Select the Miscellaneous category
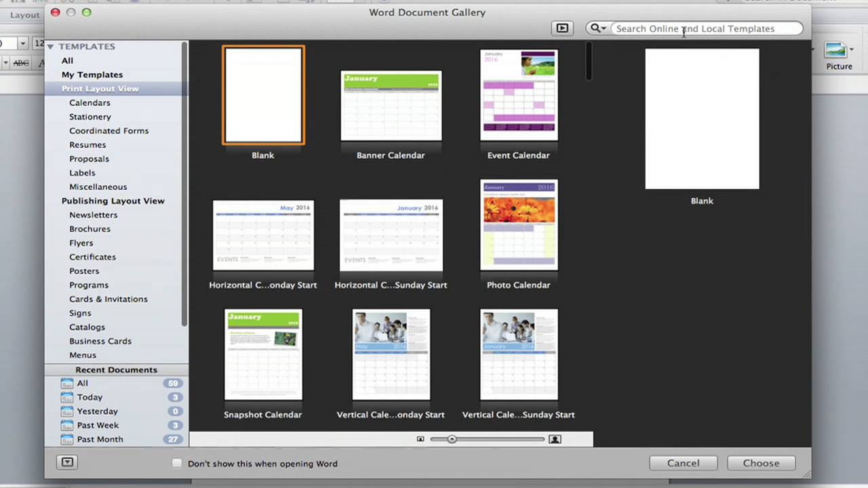 98,186
